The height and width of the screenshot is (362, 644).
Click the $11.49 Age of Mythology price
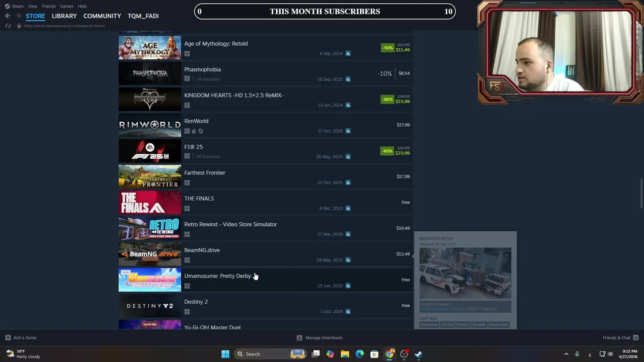(x=403, y=50)
